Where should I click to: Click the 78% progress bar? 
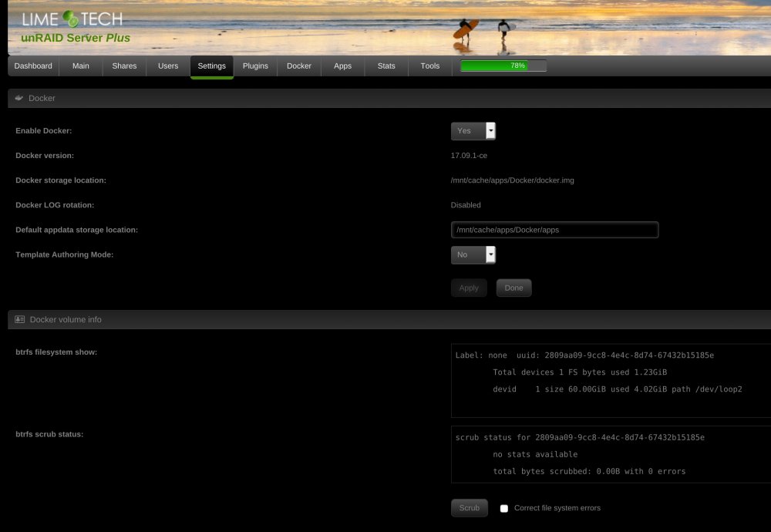point(503,66)
